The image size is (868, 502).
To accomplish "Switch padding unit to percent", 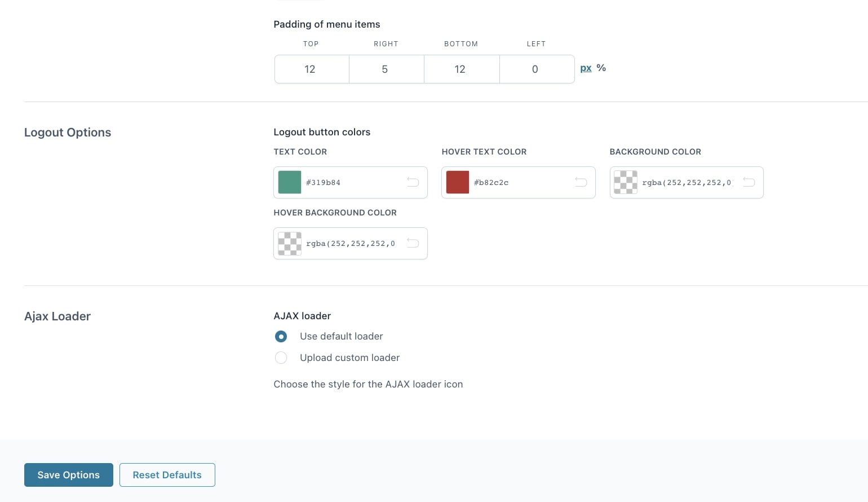I will coord(601,68).
